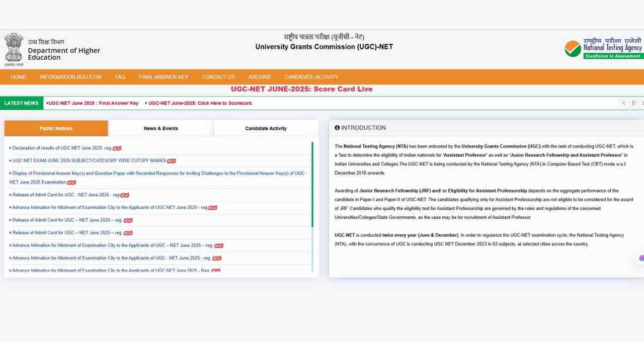644x342 pixels.
Task: Open the CONTACT US menu item
Action: click(218, 77)
